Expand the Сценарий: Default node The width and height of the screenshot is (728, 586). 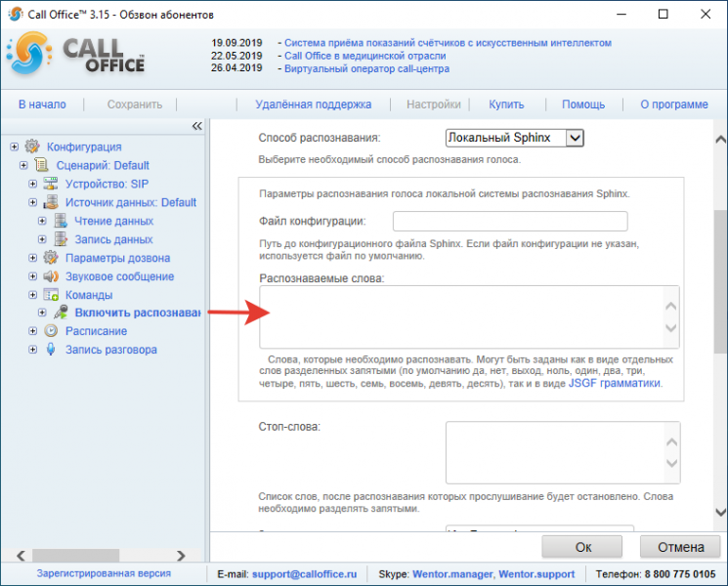point(23,165)
